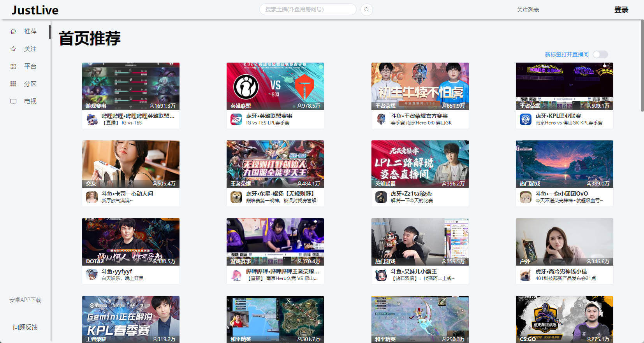Image resolution: width=644 pixels, height=343 pixels.
Task: Click the search magnifier button
Action: [366, 10]
